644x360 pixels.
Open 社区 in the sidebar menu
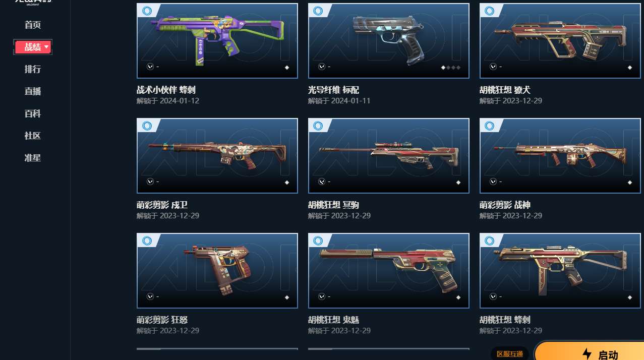(33, 136)
